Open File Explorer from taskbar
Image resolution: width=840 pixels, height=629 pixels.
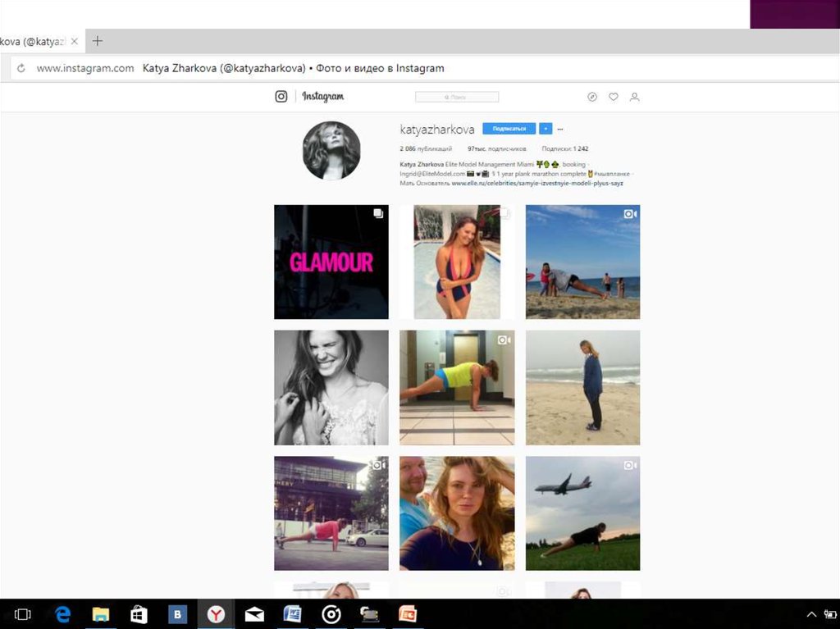coord(100,614)
